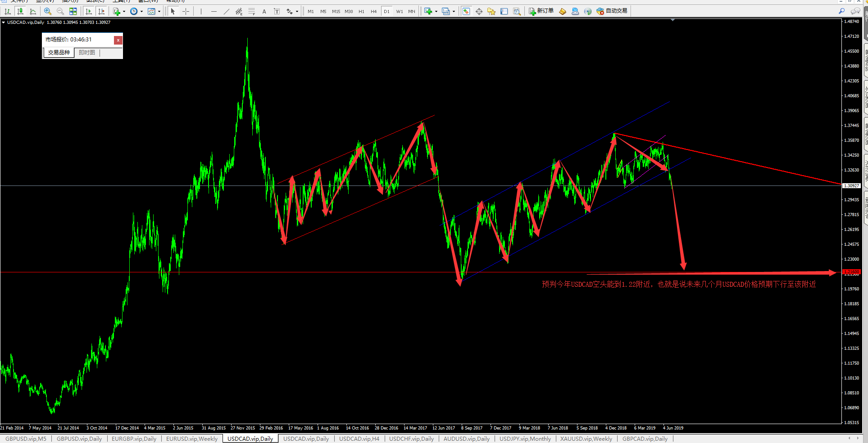Open the Navigator panel star icon
Viewport: 868px width, 443px height.
pyautogui.click(x=491, y=11)
